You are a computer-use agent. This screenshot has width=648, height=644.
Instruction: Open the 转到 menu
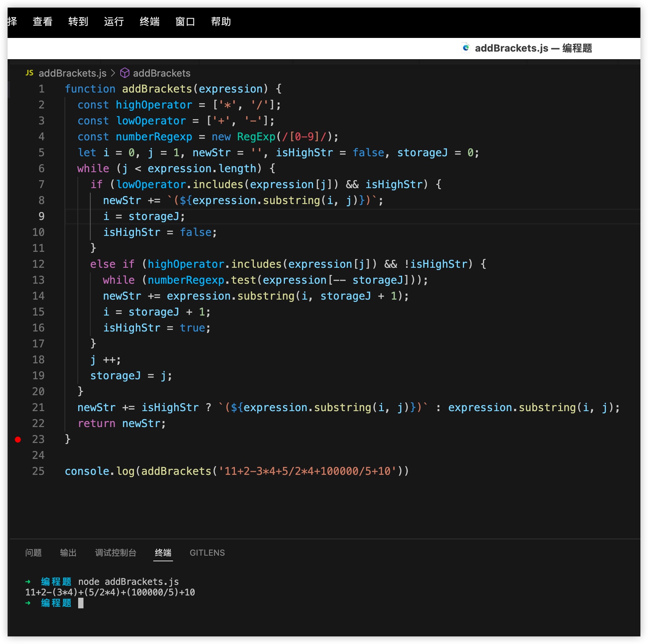[78, 22]
